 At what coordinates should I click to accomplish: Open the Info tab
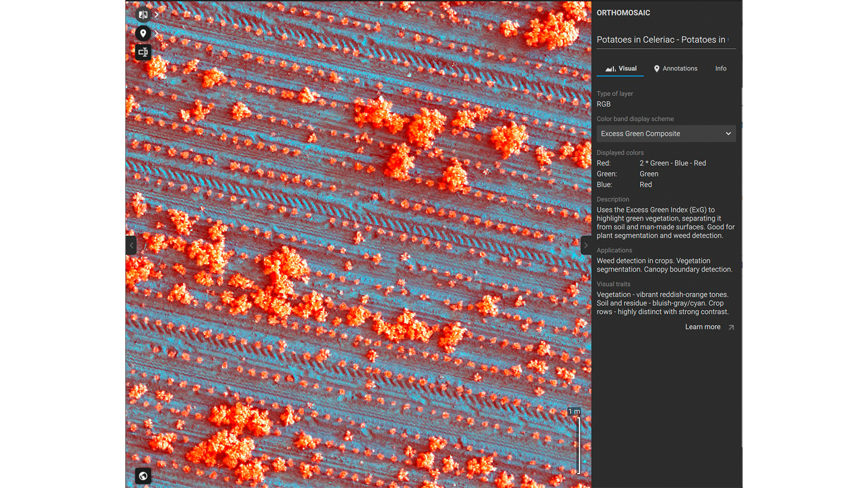click(x=720, y=69)
